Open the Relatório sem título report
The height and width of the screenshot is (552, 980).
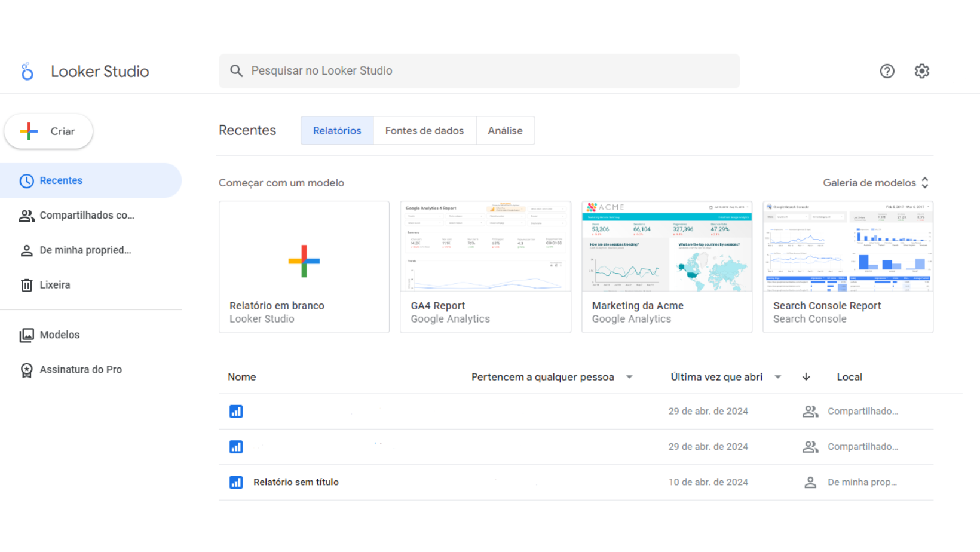296,482
